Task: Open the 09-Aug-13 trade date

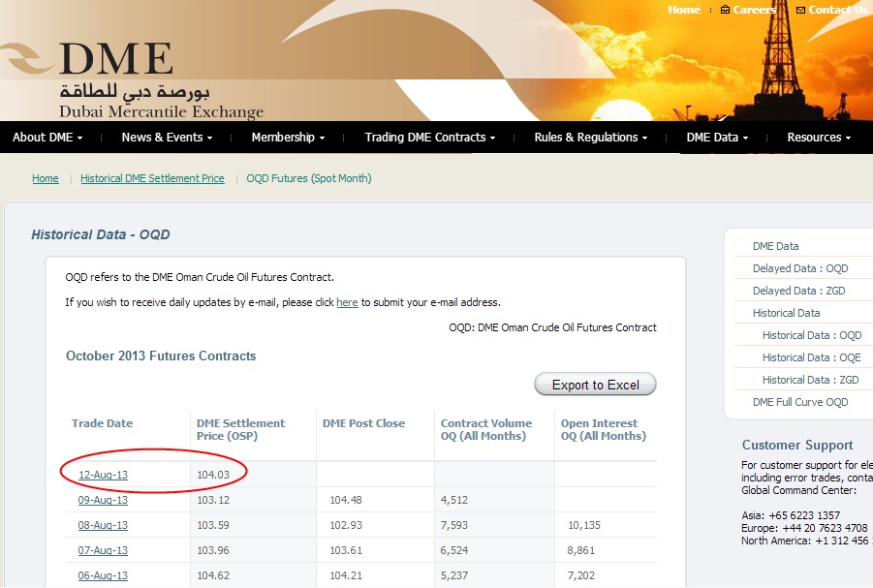Action: coord(103,500)
